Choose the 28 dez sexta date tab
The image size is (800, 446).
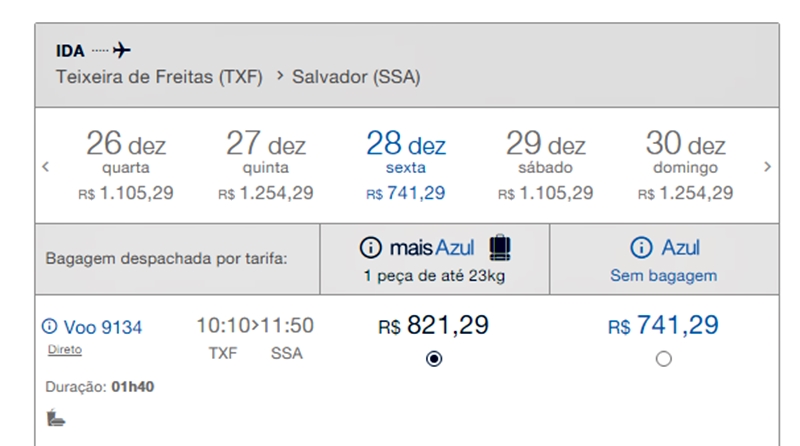pos(406,165)
